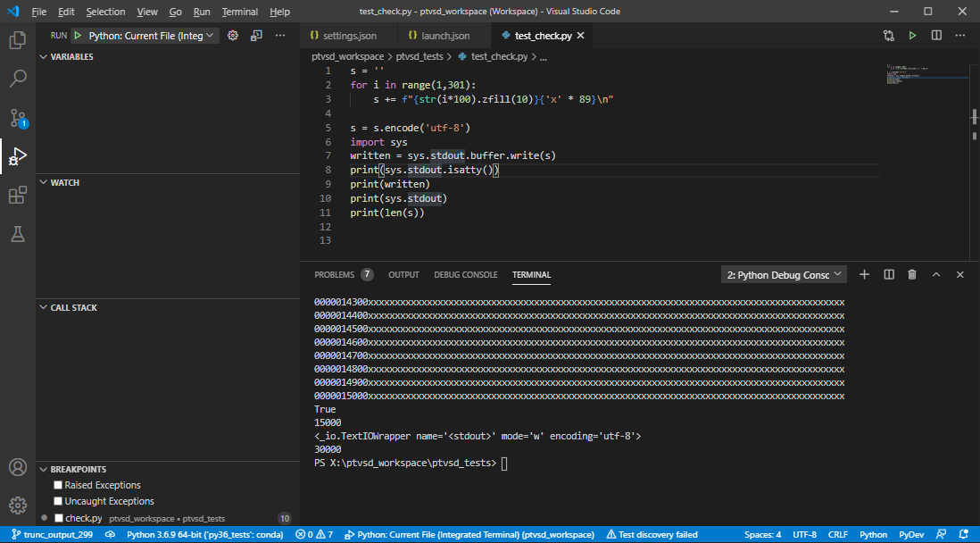Start debugging with green play arrow

click(x=79, y=36)
